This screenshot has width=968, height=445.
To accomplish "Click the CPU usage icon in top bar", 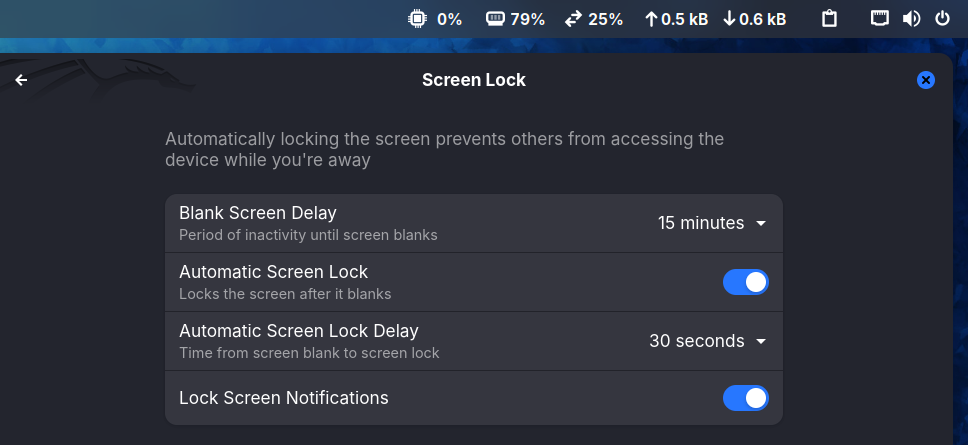I will [x=417, y=18].
